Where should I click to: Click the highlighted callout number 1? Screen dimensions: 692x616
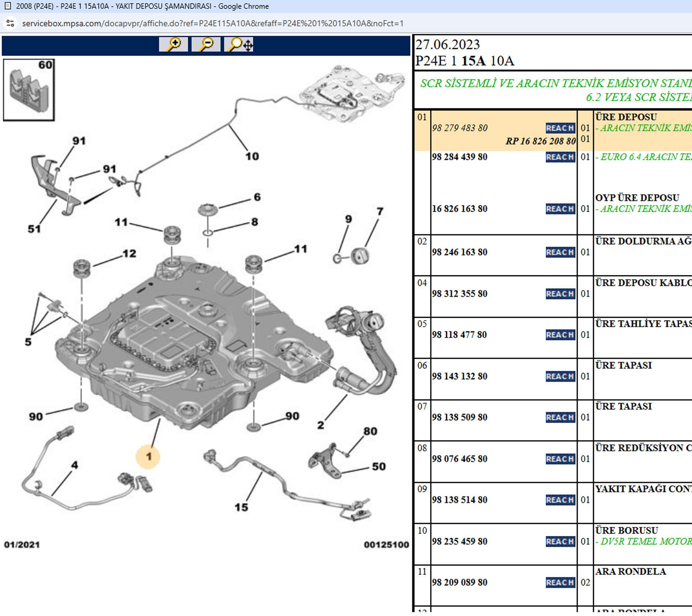tap(148, 456)
